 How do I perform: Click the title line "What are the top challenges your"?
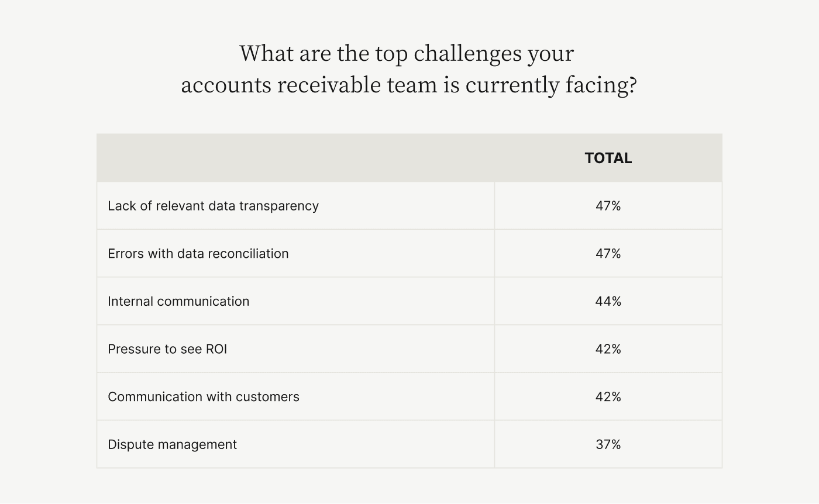(x=407, y=54)
